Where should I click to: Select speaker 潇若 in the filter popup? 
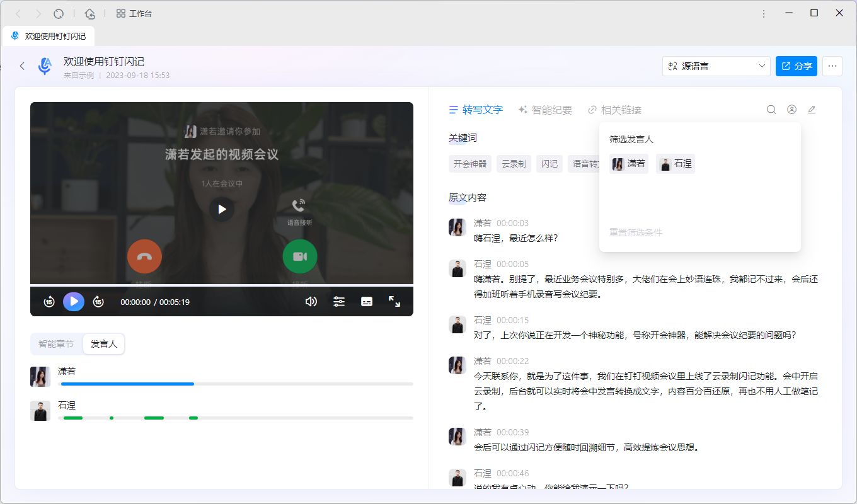[x=628, y=163]
